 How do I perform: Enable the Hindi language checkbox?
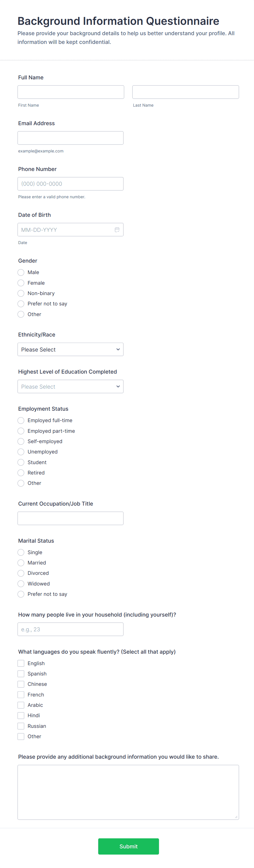[21, 715]
